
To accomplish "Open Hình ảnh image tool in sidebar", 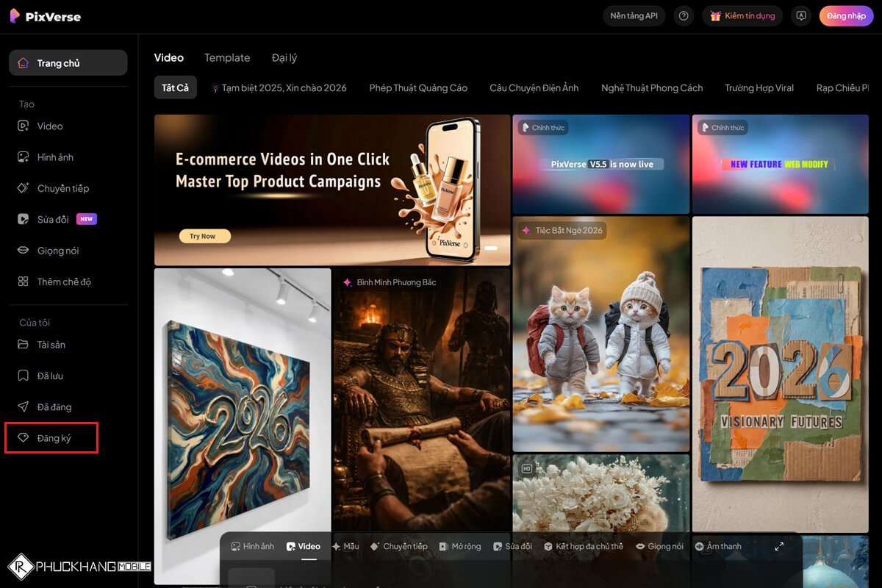I will tap(55, 157).
